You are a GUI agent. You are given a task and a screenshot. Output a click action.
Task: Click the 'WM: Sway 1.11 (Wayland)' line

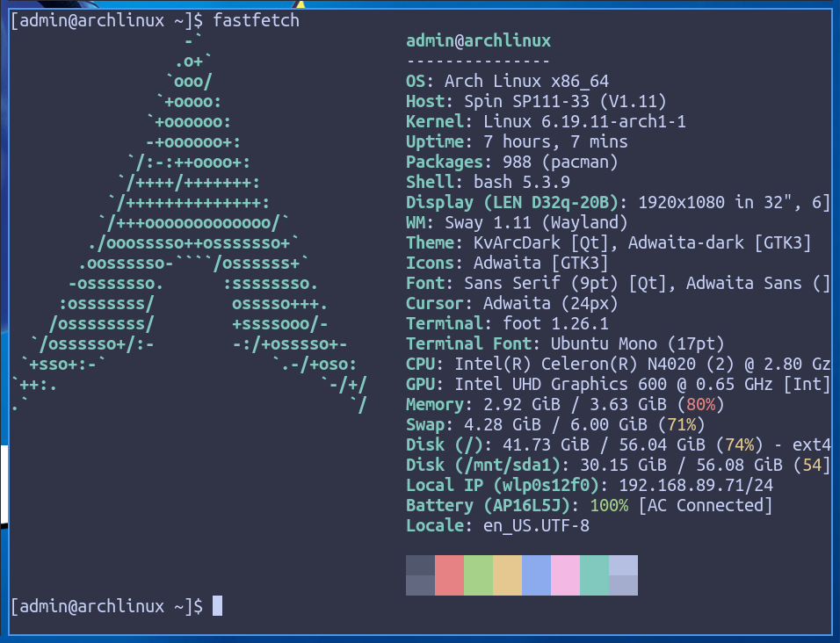click(517, 223)
